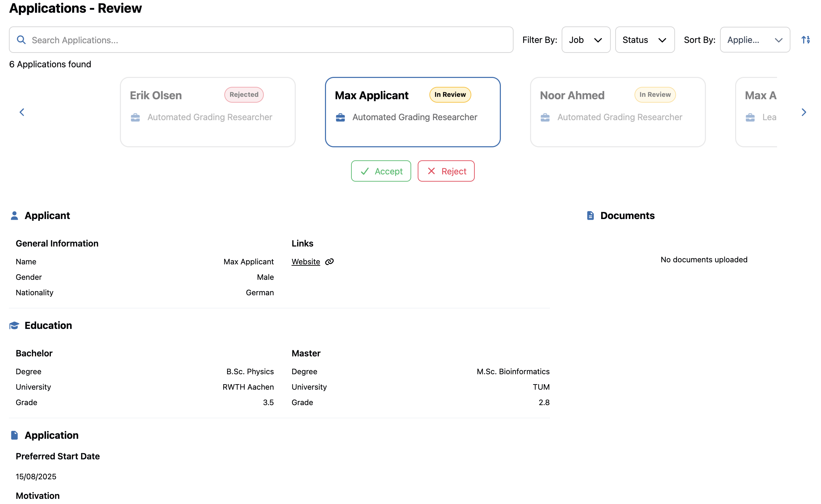Open the Status filter dropdown
Screen dimensions: 821x504
coord(644,40)
